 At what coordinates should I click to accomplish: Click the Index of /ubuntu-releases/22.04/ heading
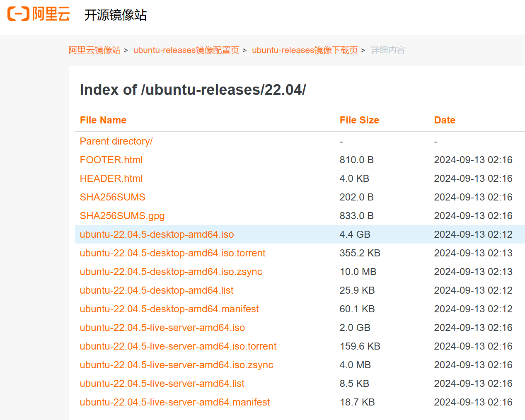pyautogui.click(x=193, y=90)
